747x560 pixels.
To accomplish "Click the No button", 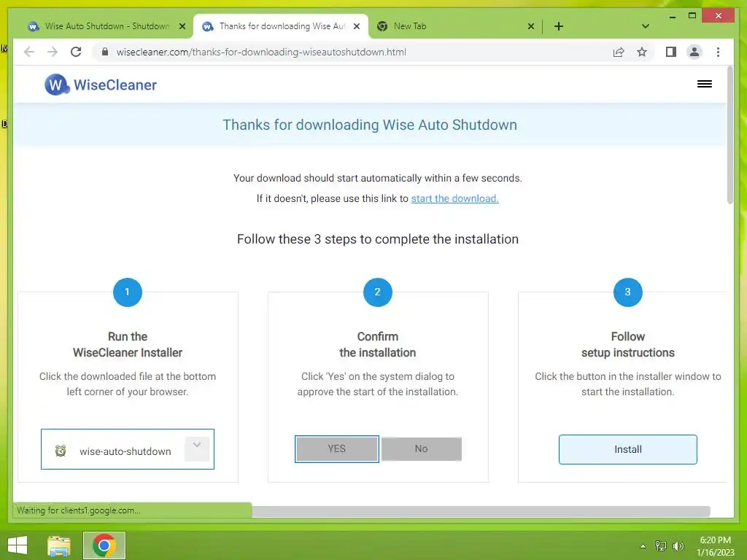I will pyautogui.click(x=421, y=448).
